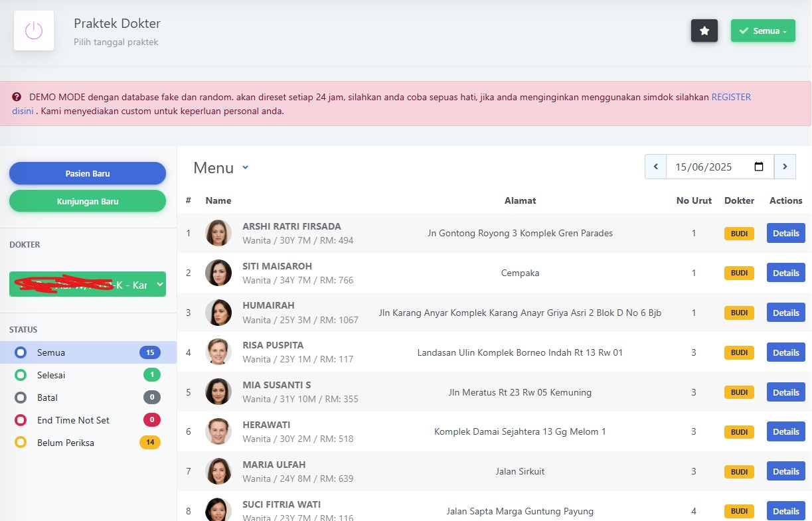Go to next date with right arrow
This screenshot has width=812, height=521.
[785, 167]
